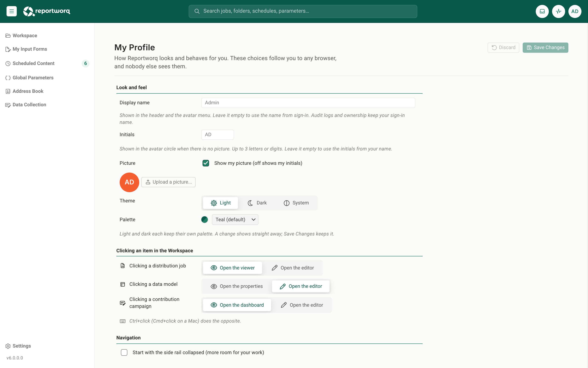Open the Palette Teal (default) dropdown
The height and width of the screenshot is (368, 588).
tap(235, 220)
